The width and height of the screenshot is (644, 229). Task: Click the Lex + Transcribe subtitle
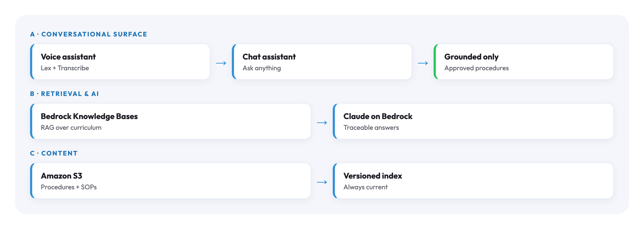65,68
